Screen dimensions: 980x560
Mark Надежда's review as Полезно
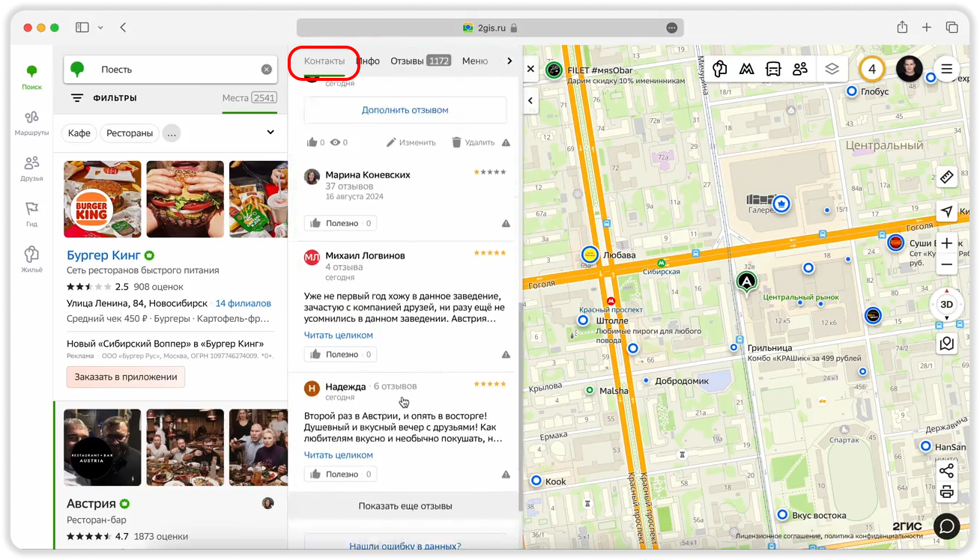point(340,474)
